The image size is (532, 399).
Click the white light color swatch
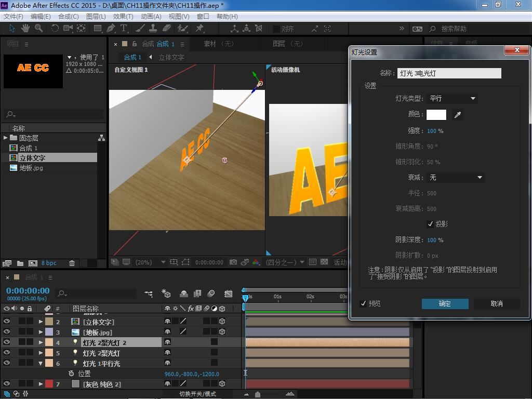click(436, 115)
